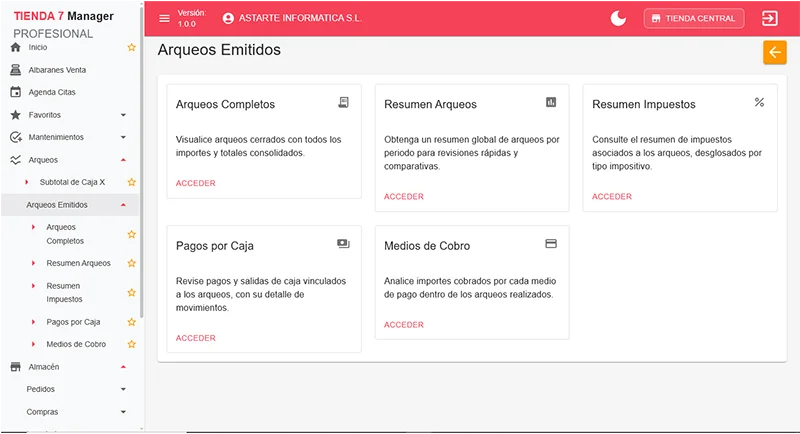Toggle dark mode moon icon

pos(619,18)
